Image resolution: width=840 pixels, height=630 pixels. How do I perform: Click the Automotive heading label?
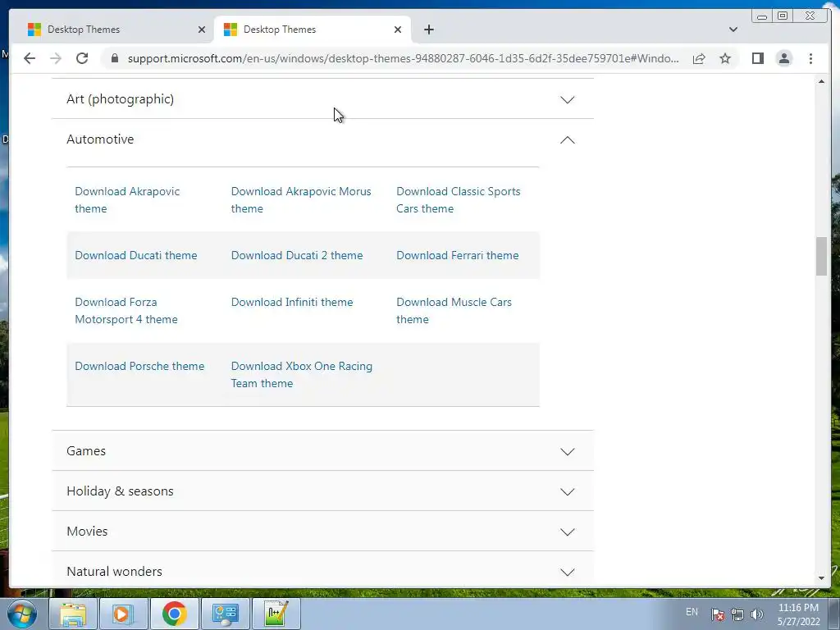click(100, 139)
